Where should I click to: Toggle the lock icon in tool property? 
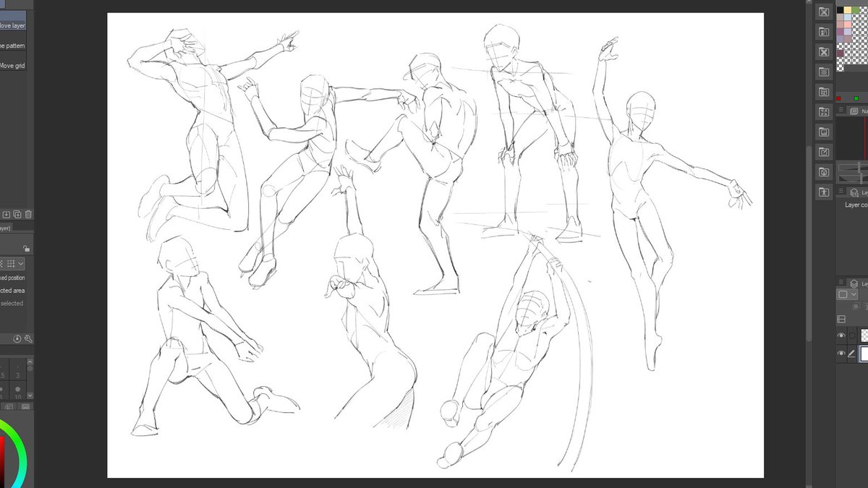coord(27,248)
